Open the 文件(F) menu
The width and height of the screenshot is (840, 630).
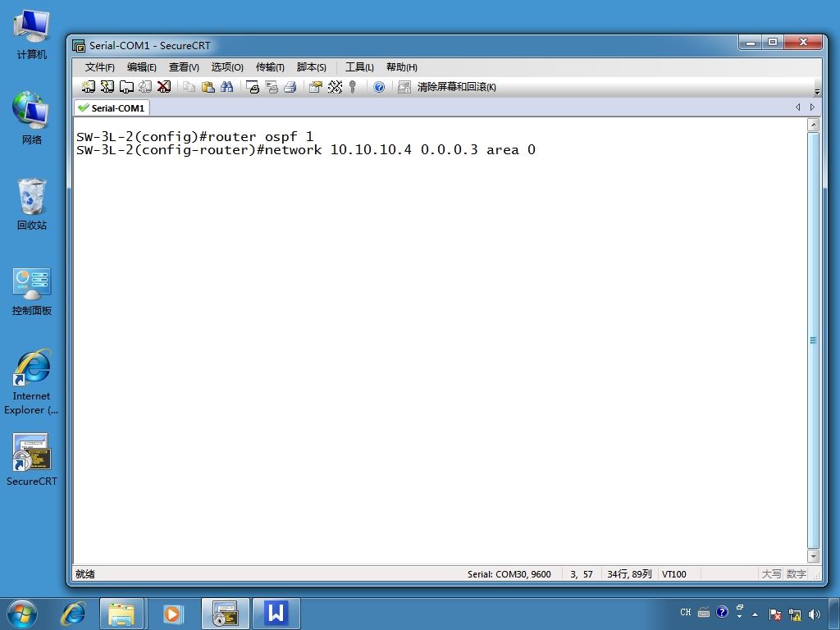99,67
